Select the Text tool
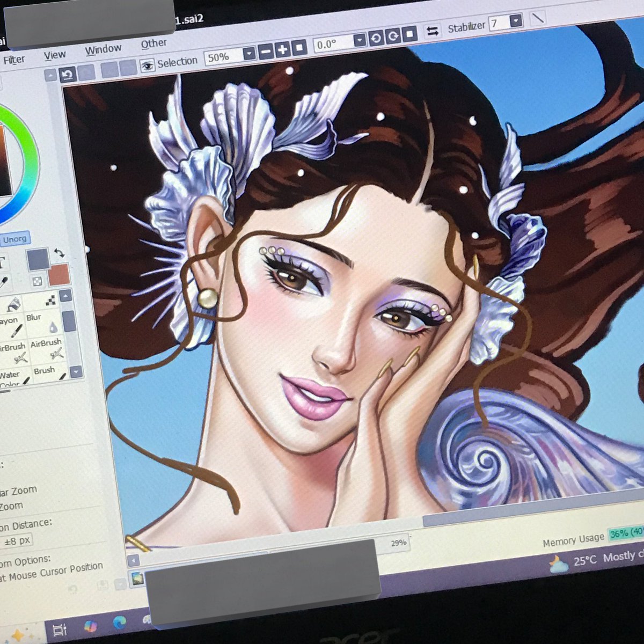This screenshot has width=644, height=644. pyautogui.click(x=3, y=262)
